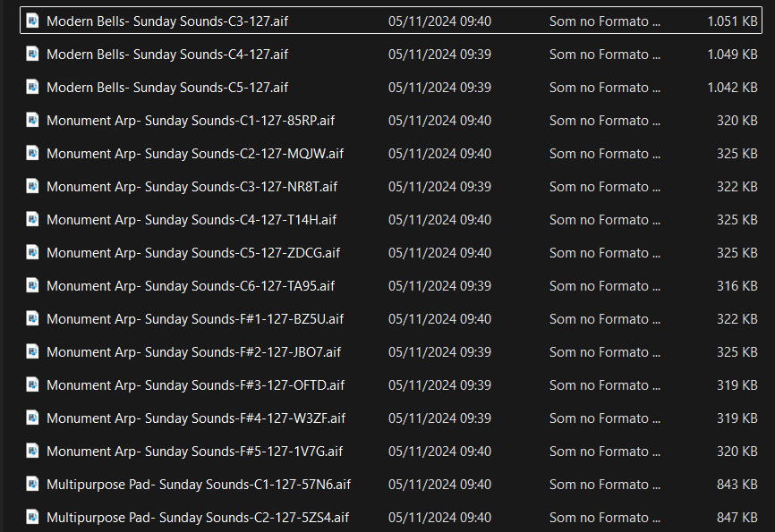The height and width of the screenshot is (532, 775).
Task: Select file Monument Arp- Sunday Sounds-F#3-127-OFTD.aif
Action: [195, 385]
